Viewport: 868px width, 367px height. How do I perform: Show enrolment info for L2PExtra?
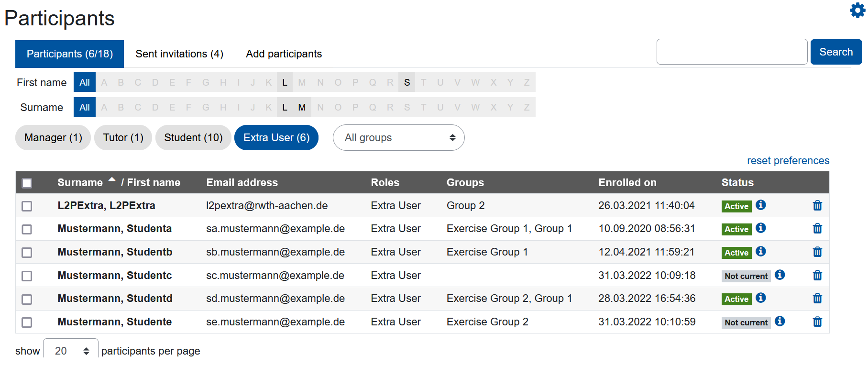[761, 205]
